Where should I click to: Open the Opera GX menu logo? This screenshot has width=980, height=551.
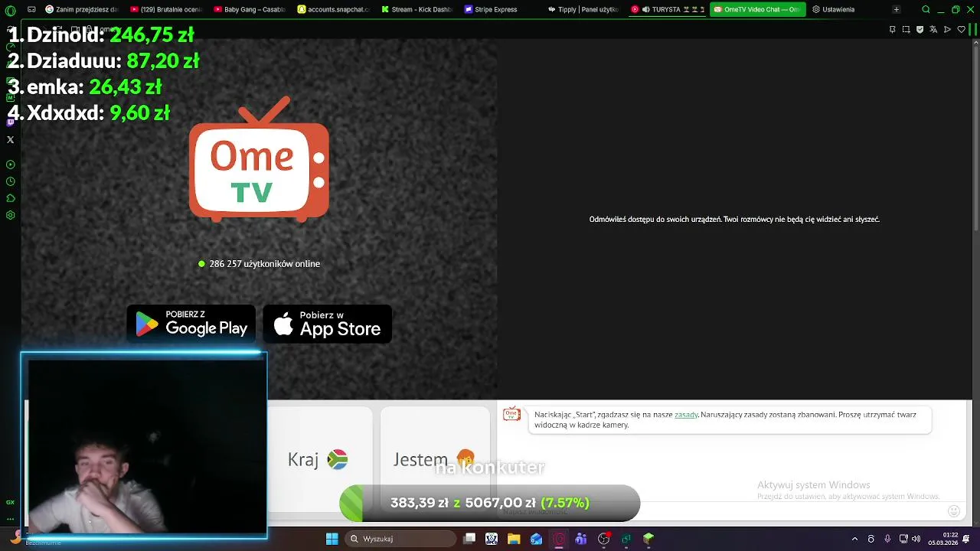click(10, 10)
